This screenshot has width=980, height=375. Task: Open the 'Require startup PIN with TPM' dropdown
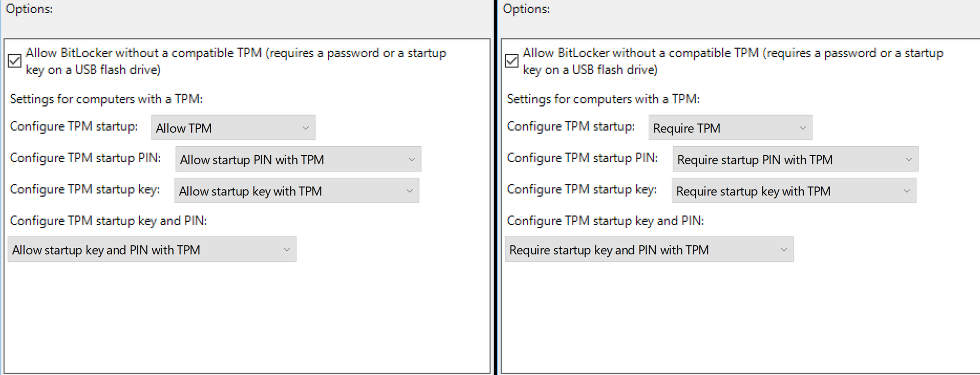tap(795, 159)
